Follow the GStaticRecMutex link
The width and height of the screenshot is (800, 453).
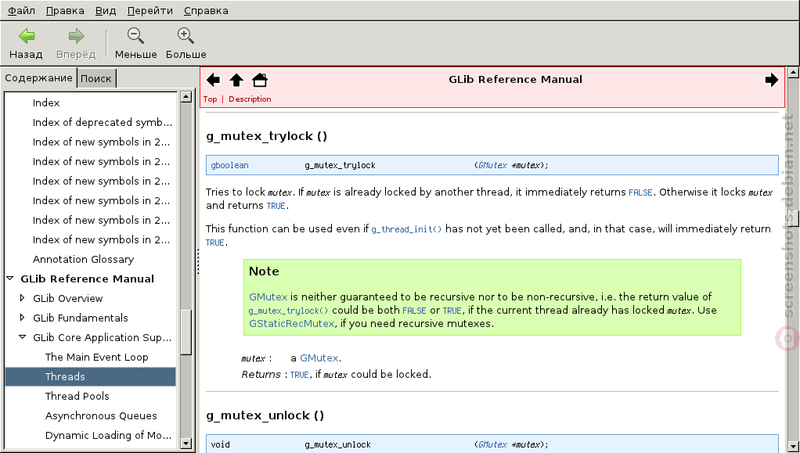[x=291, y=323]
